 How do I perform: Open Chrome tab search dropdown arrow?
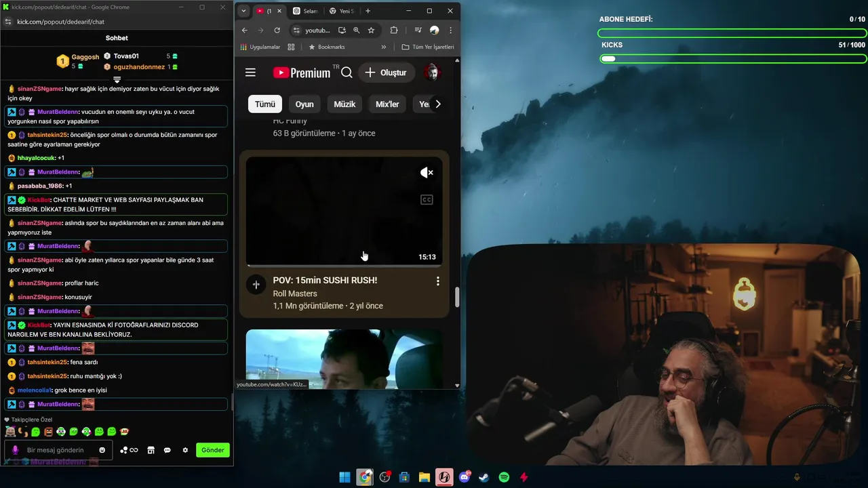[x=243, y=11]
